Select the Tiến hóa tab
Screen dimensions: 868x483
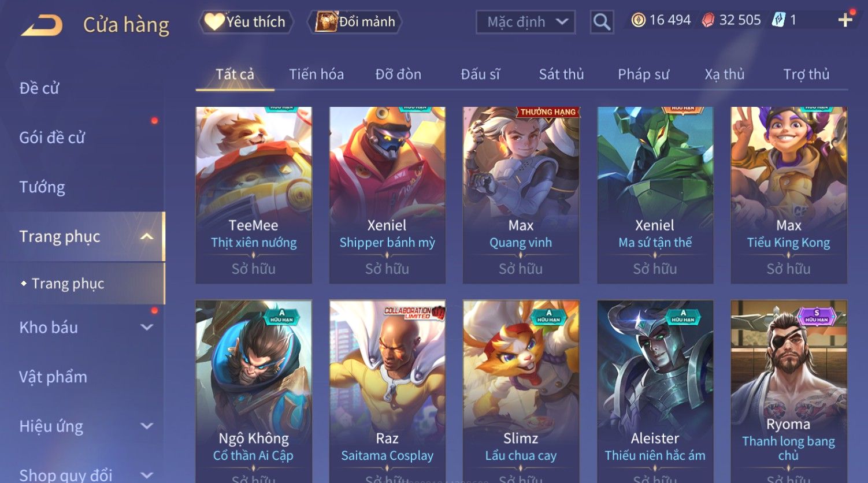point(316,74)
